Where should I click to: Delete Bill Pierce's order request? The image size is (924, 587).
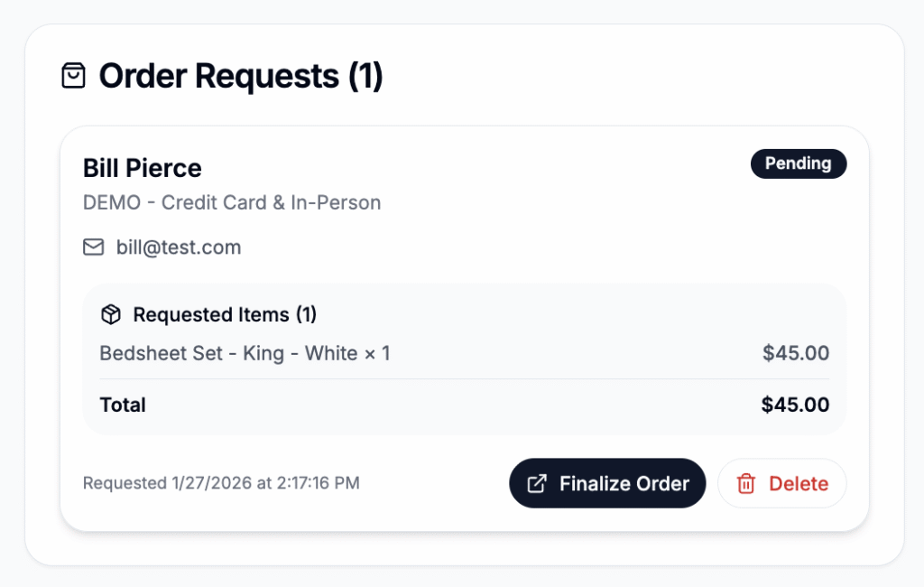[781, 483]
